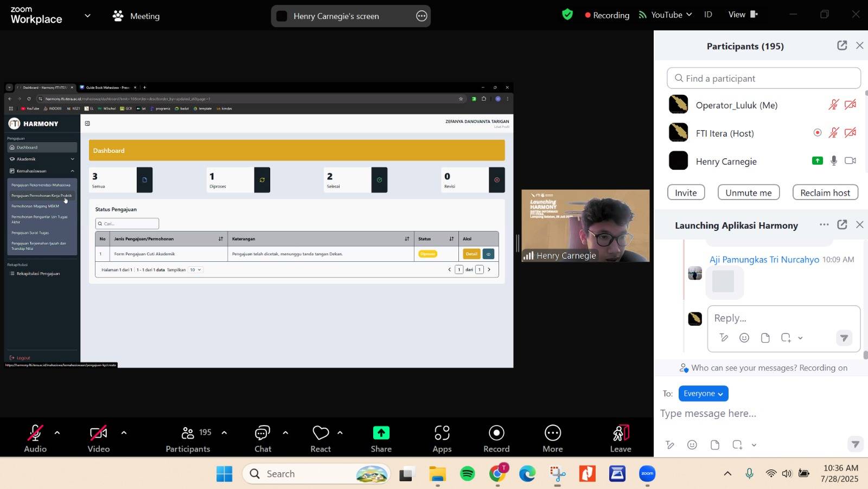868x489 pixels.
Task: Click emoji icon in reply box
Action: coord(744,338)
